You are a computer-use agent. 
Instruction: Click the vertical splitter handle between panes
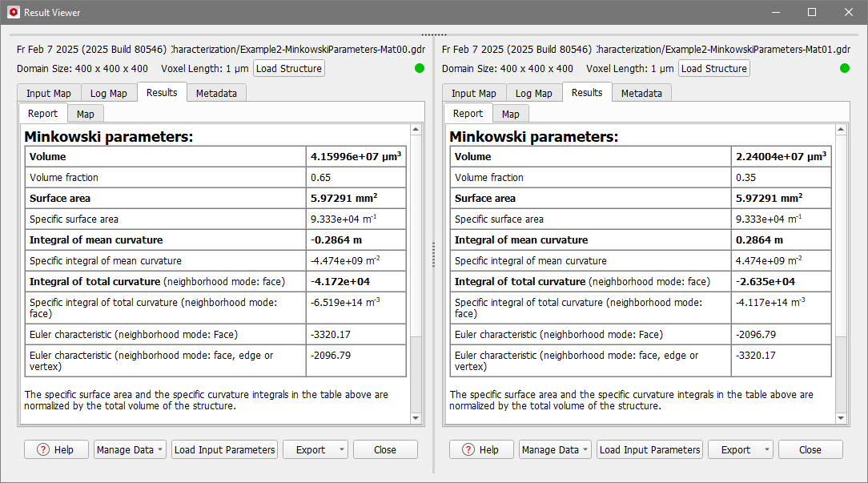(x=433, y=255)
